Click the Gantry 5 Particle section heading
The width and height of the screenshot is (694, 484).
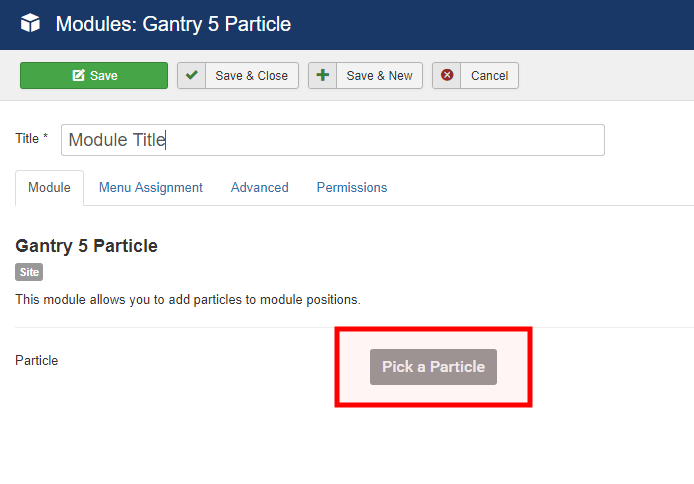87,246
